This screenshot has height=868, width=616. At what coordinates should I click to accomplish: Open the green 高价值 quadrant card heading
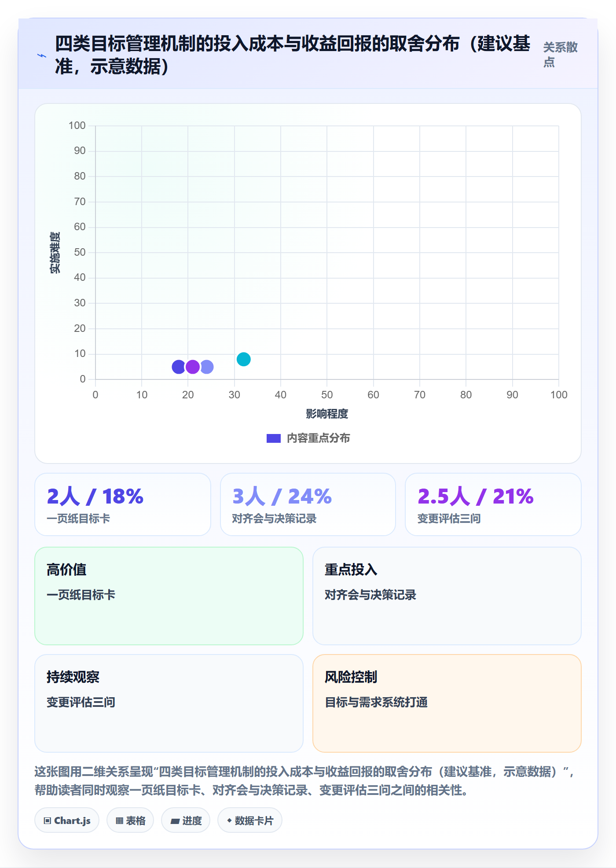coord(66,570)
